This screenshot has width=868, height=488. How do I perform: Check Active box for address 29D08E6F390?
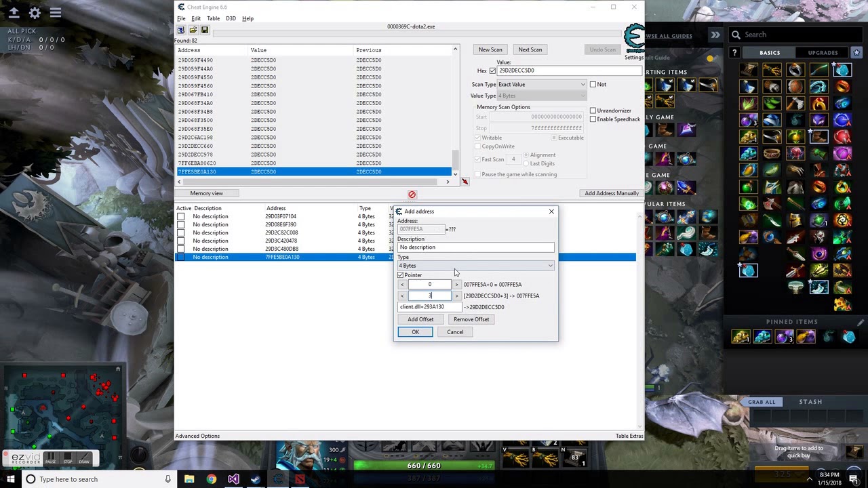click(x=180, y=225)
